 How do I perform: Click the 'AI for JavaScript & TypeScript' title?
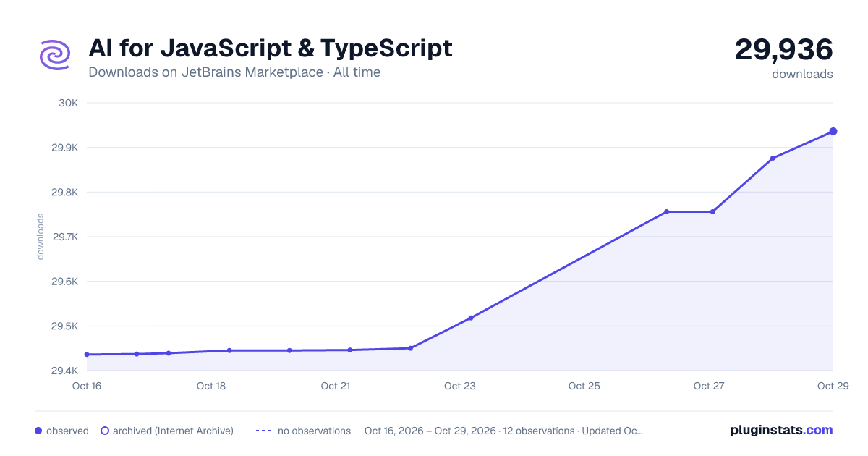coord(271,48)
